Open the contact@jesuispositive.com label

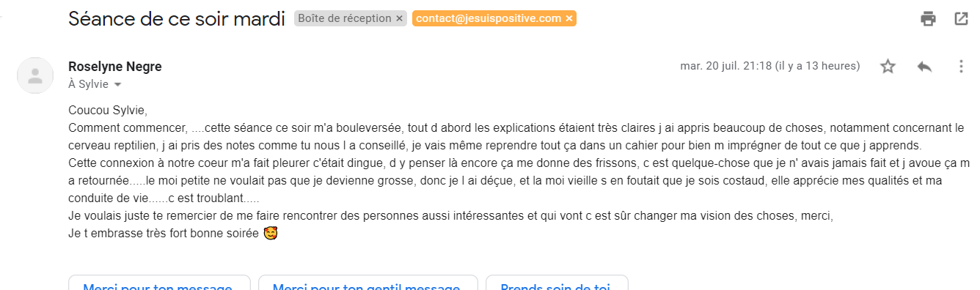pyautogui.click(x=489, y=19)
